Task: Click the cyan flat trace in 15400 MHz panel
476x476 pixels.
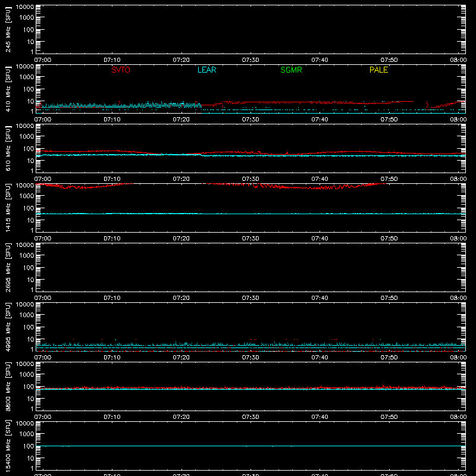Action: pyautogui.click(x=250, y=446)
